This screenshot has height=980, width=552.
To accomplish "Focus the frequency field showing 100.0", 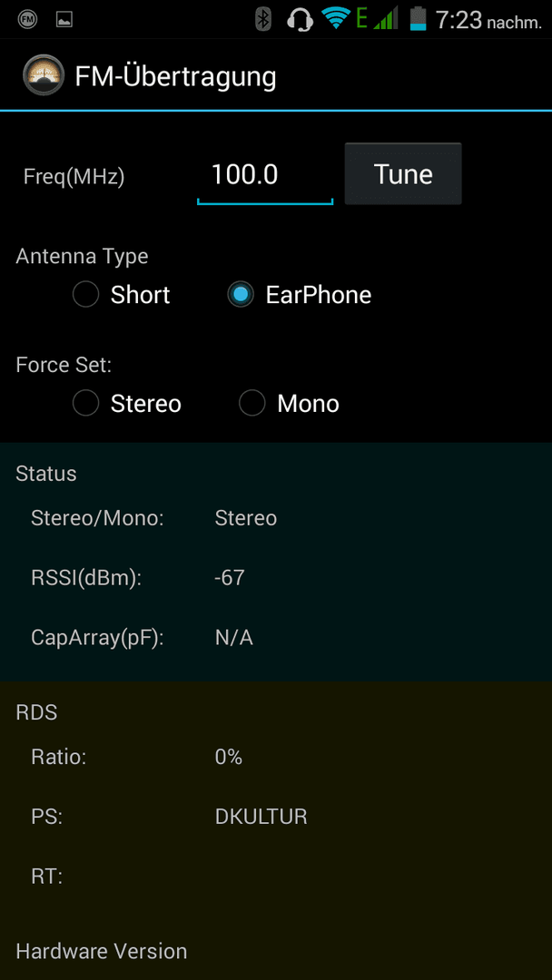I will tap(265, 175).
